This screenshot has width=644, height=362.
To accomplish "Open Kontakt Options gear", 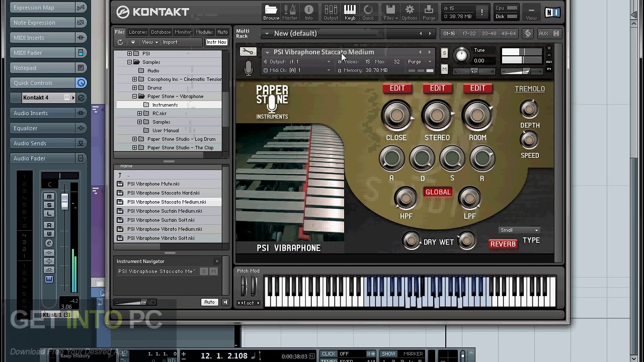I will click(x=410, y=12).
